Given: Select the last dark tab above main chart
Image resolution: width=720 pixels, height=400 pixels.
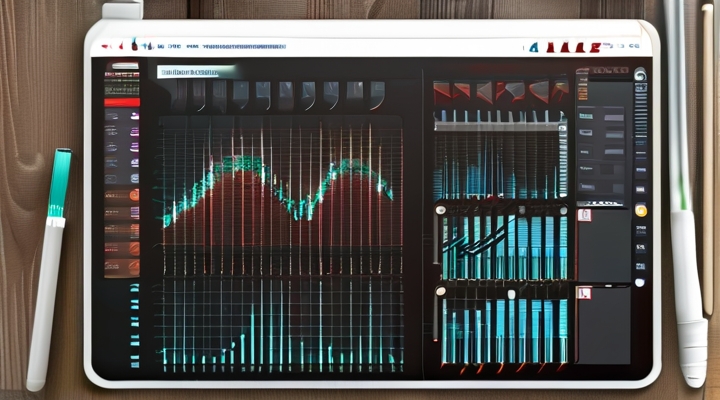Looking at the screenshot, I should click(x=378, y=93).
